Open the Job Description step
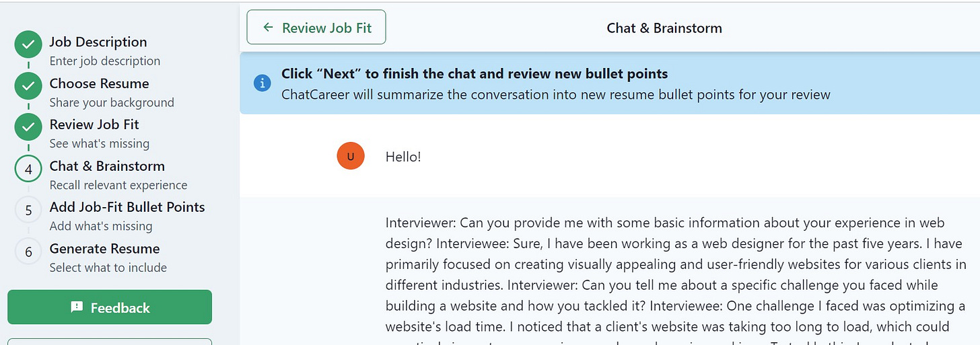The width and height of the screenshot is (980, 345). 98,42
